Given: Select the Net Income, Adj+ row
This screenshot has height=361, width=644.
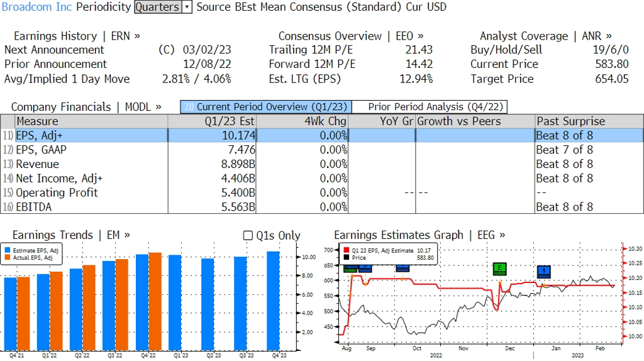Looking at the screenshot, I should point(322,179).
